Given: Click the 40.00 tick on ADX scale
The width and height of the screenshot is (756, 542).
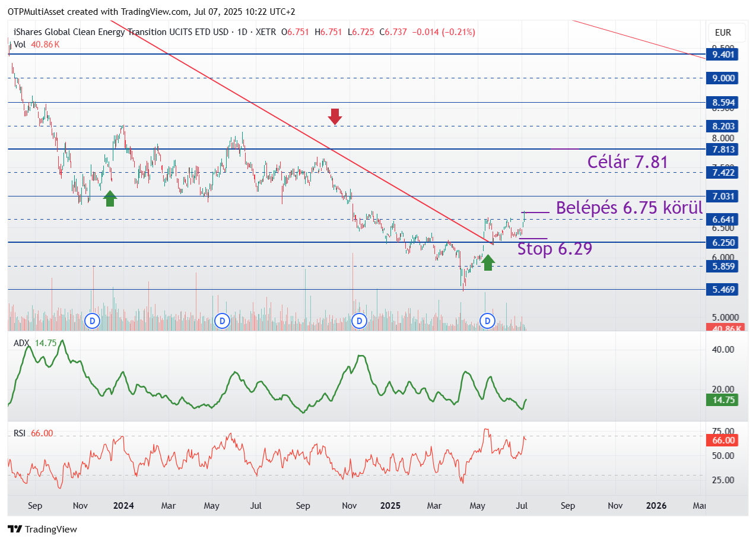Looking at the screenshot, I should (x=723, y=350).
